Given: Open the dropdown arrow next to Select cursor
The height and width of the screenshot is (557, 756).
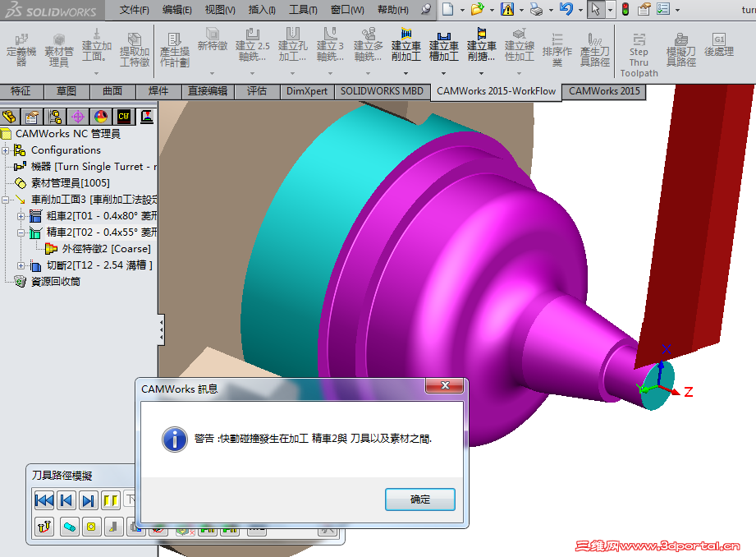Looking at the screenshot, I should click(x=610, y=10).
